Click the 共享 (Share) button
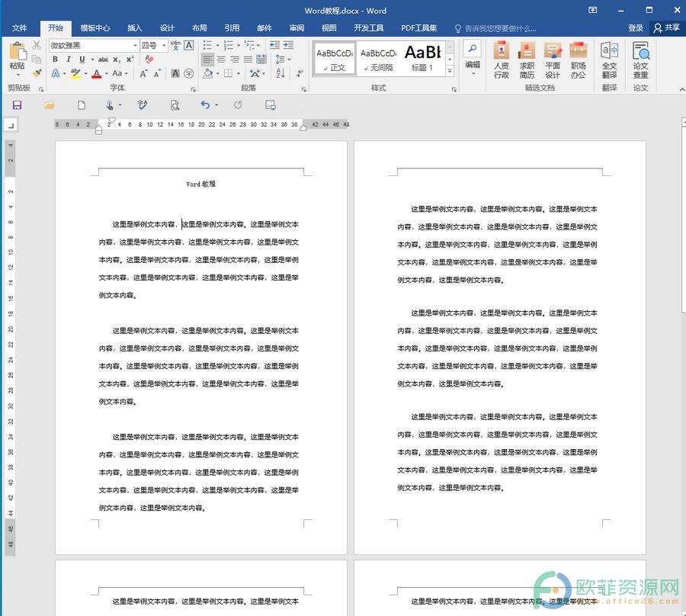686x616 pixels. click(x=667, y=28)
